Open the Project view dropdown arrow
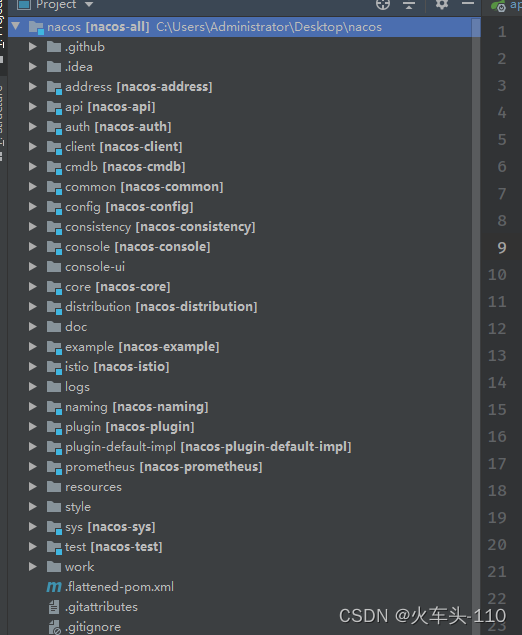This screenshot has width=522, height=635. (89, 4)
